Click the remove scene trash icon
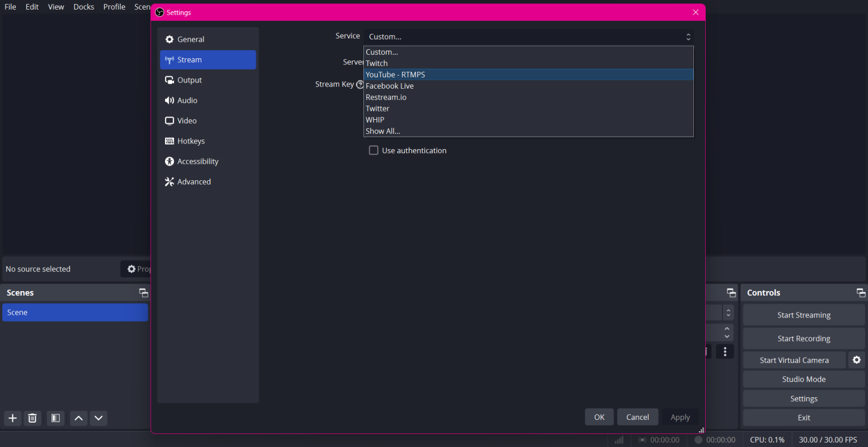The height and width of the screenshot is (447, 868). pos(33,418)
